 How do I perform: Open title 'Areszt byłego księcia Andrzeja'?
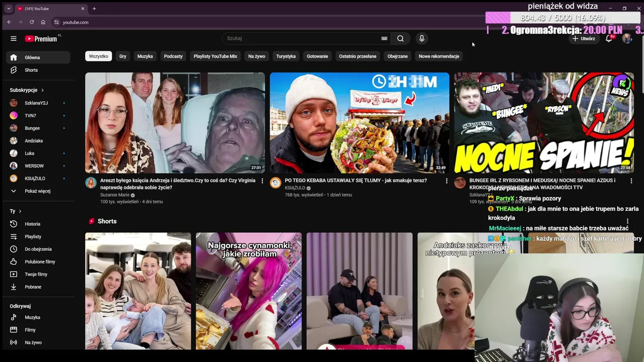click(x=178, y=184)
